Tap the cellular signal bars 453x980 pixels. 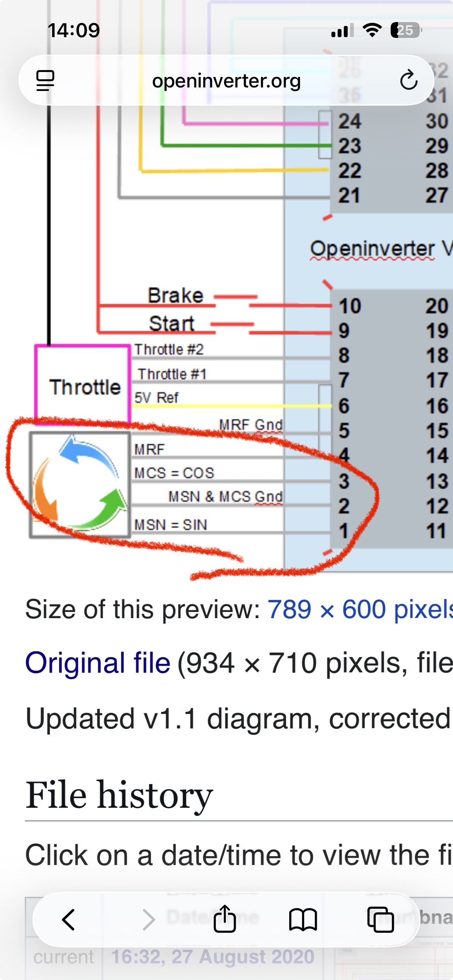(342, 30)
